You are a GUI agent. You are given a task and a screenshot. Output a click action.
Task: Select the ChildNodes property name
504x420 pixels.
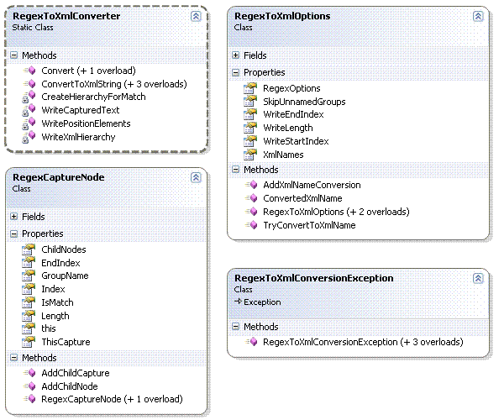pos(64,249)
